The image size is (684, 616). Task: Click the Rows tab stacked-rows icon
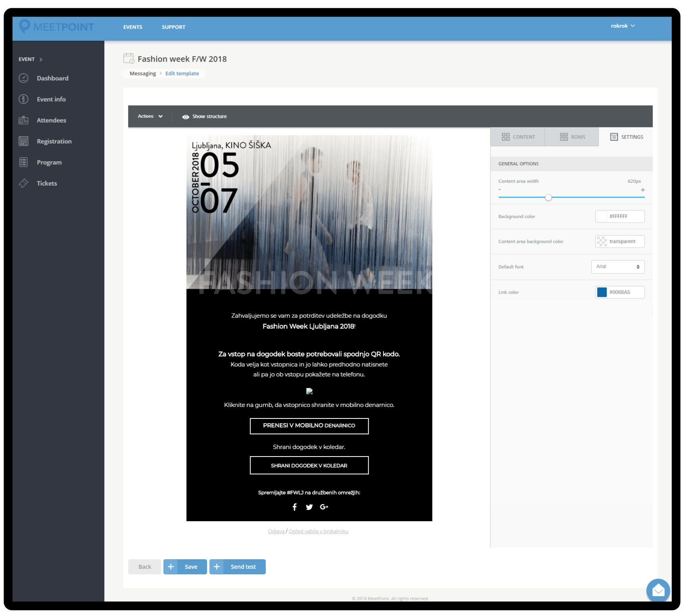point(564,137)
